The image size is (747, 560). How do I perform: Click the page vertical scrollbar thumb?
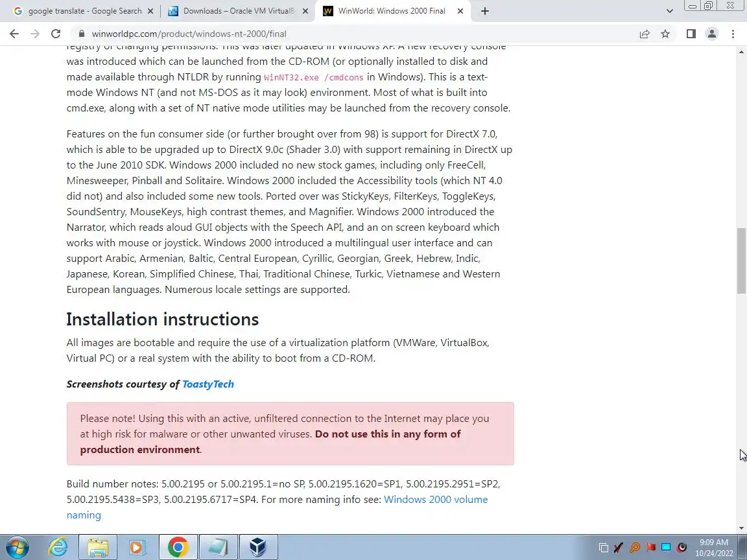tap(742, 261)
